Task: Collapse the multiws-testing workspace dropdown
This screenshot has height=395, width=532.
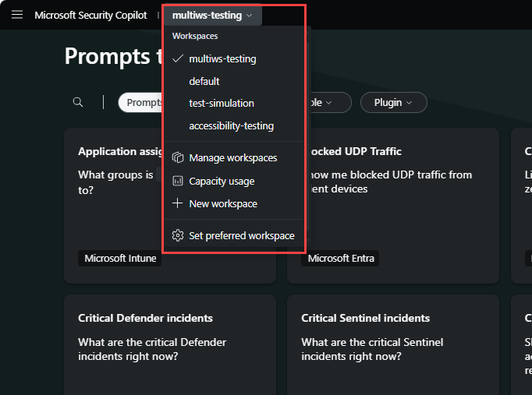Action: 212,15
